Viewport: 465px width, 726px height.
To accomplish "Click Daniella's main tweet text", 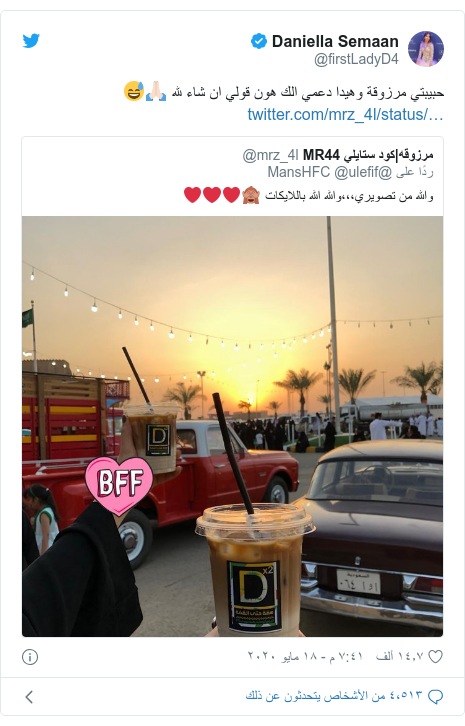I will [x=284, y=92].
